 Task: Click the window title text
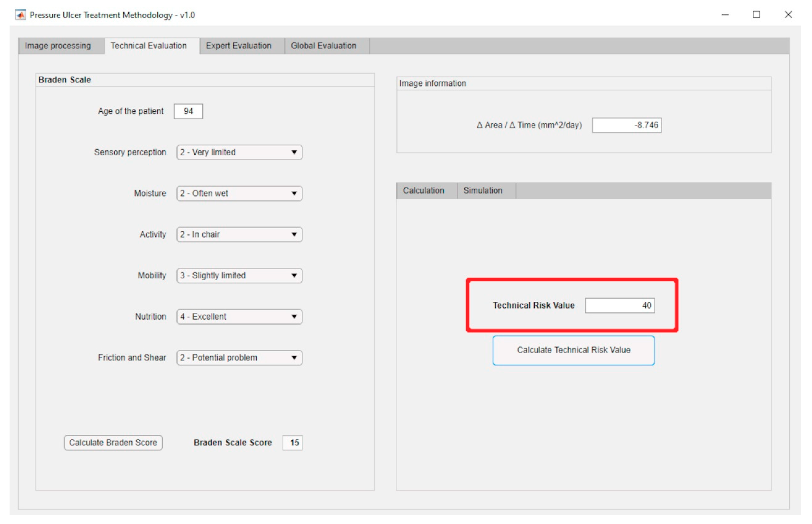point(112,15)
